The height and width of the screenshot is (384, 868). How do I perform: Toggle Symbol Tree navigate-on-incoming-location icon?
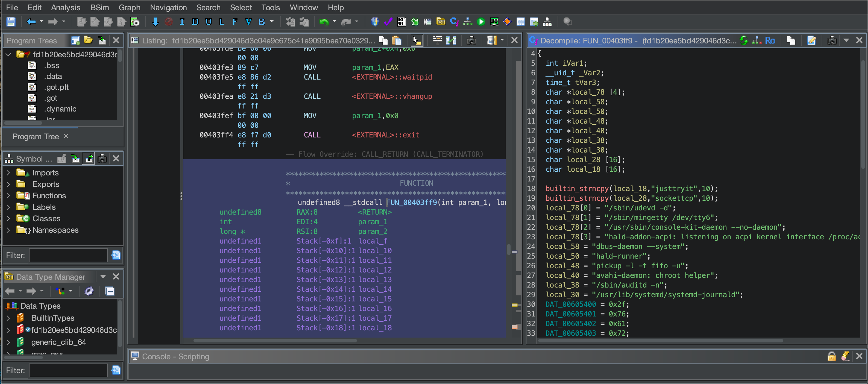[x=75, y=159]
